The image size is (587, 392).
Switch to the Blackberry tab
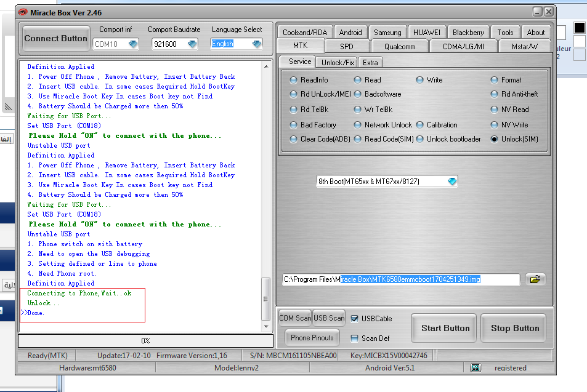[x=468, y=32]
